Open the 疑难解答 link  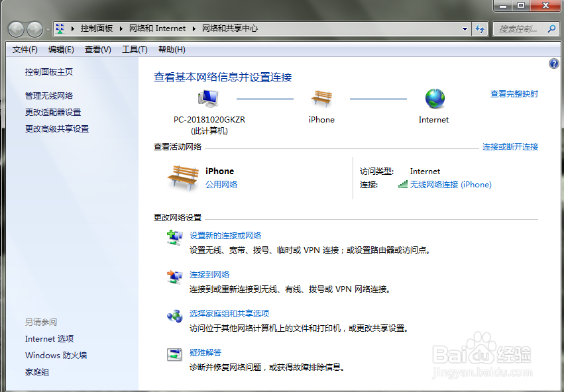coord(205,352)
